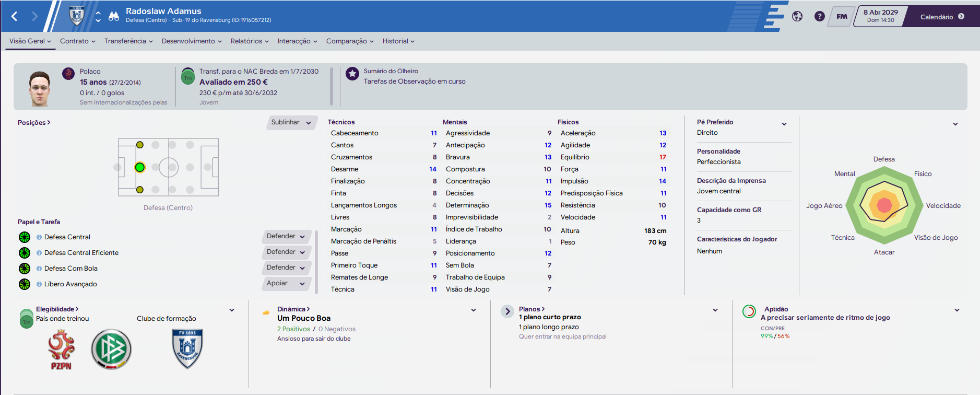Click the attribute radar polygon chart
This screenshot has width=980, height=395.
884,205
